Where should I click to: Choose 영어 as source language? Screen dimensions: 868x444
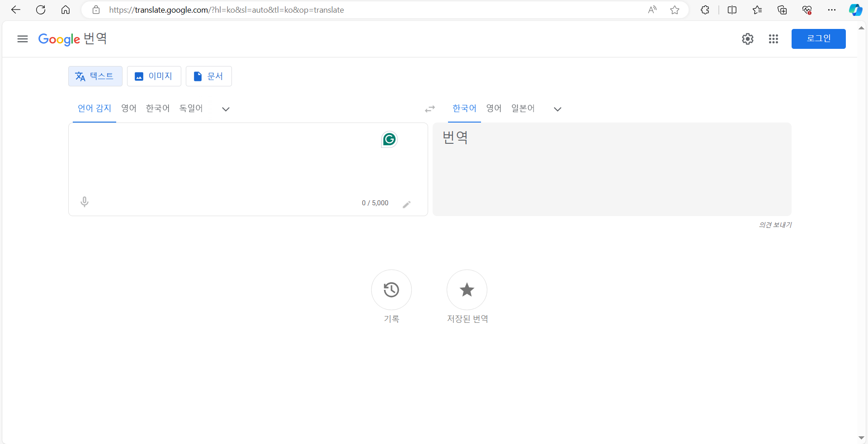coord(129,109)
